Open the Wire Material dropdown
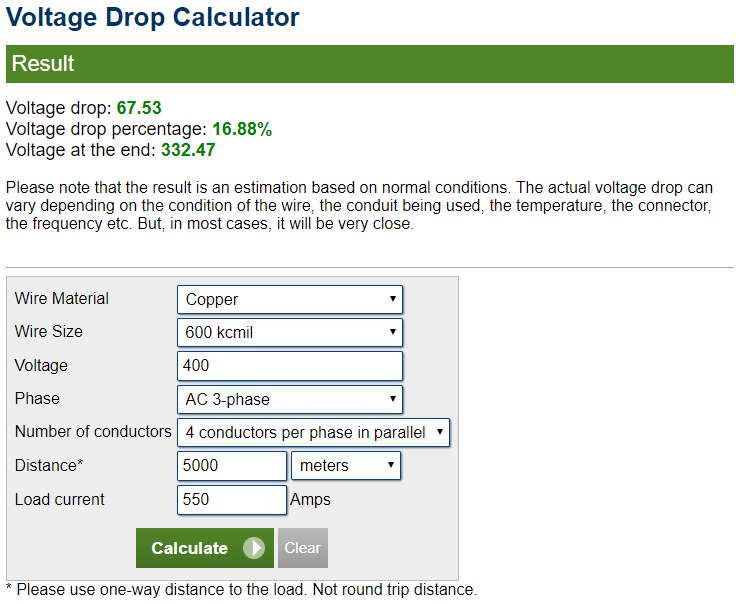Viewport: 739px width, 604px height. 289,299
